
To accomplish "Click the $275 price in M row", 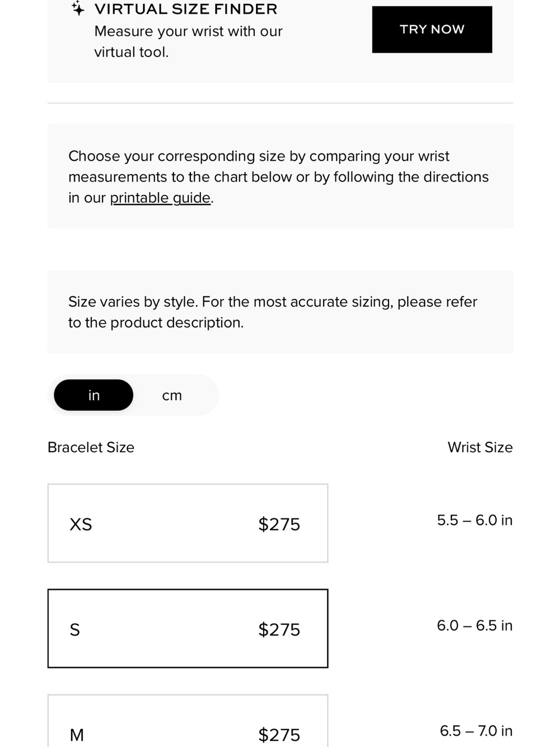I will tap(279, 735).
